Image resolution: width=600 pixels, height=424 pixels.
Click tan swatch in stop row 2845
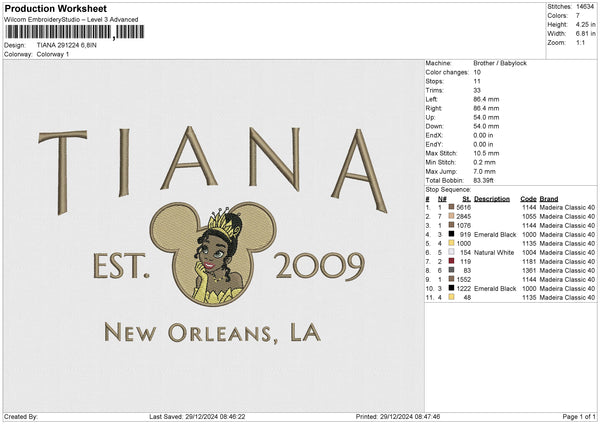coord(452,217)
